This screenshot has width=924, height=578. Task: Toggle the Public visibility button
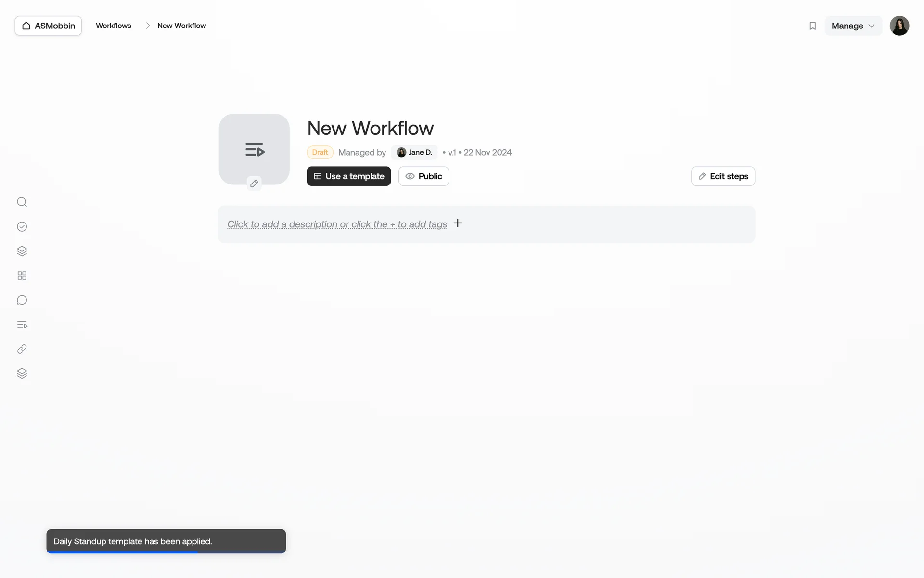click(423, 176)
